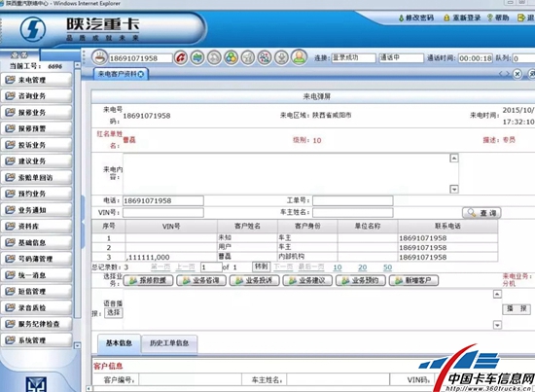Click the VIN号 column header
This screenshot has height=392, width=535.
(171, 226)
